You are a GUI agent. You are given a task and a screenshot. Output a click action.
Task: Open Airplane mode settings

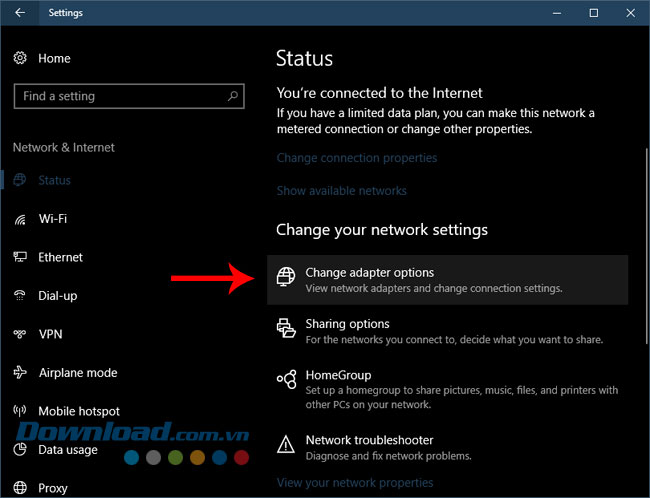pyautogui.click(x=78, y=373)
